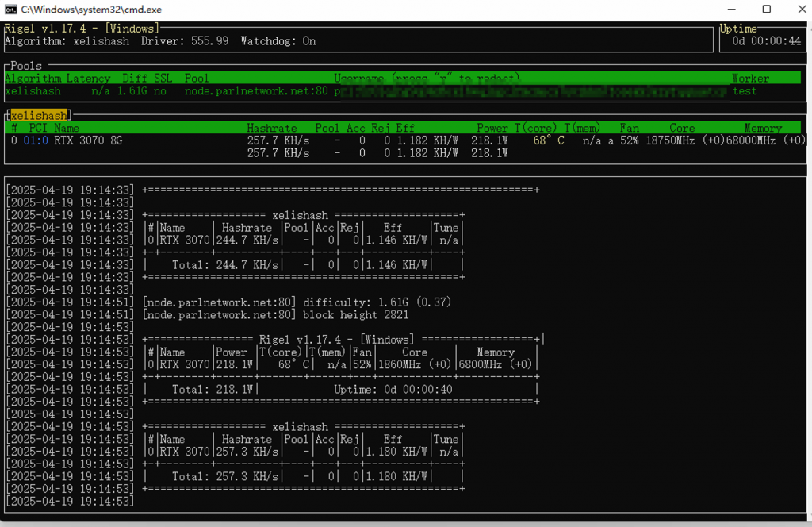Click the GPU name "RTX 3070 8G"
This screenshot has width=812, height=527.
[88, 140]
